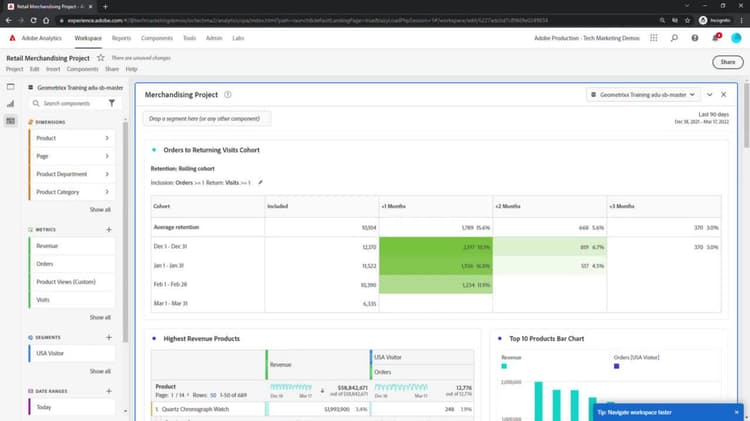Edit cohort settings with the pencil icon

click(260, 182)
